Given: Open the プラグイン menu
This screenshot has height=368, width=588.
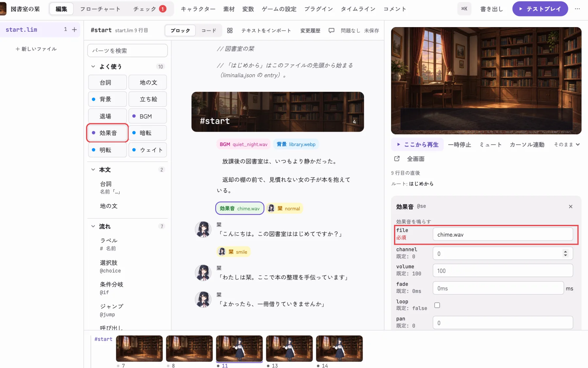Looking at the screenshot, I should [x=318, y=9].
